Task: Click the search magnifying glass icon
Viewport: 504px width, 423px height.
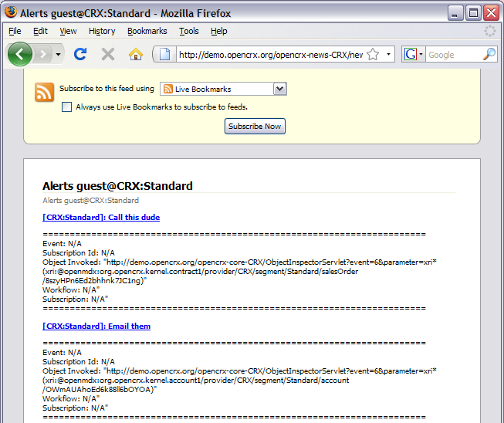Action: (489, 54)
